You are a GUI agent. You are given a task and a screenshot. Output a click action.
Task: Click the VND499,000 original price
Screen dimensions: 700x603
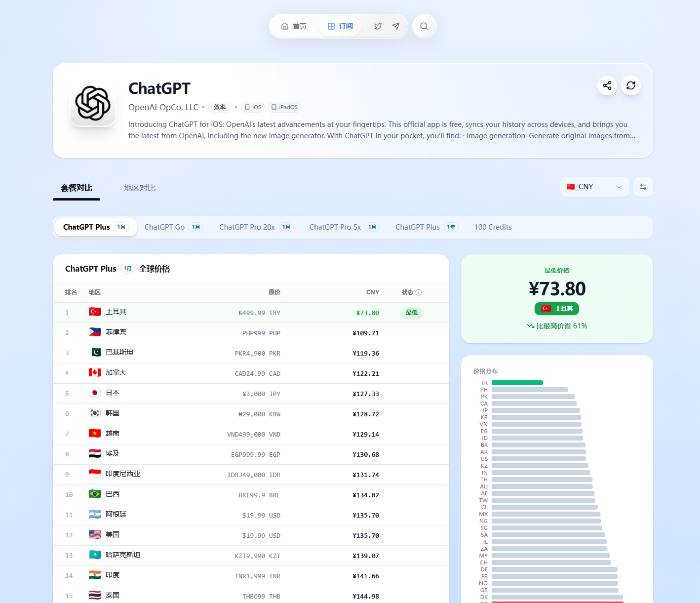pyautogui.click(x=254, y=435)
